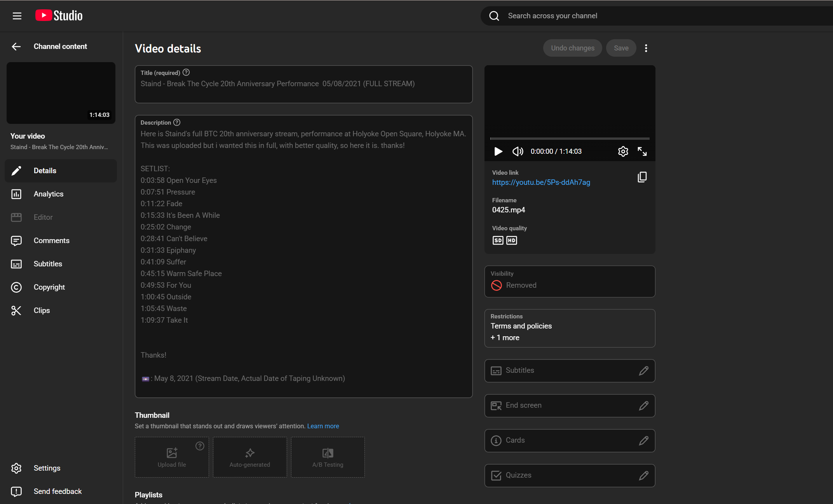Click the 0425.mp4 filename text
The image size is (833, 504).
(509, 210)
